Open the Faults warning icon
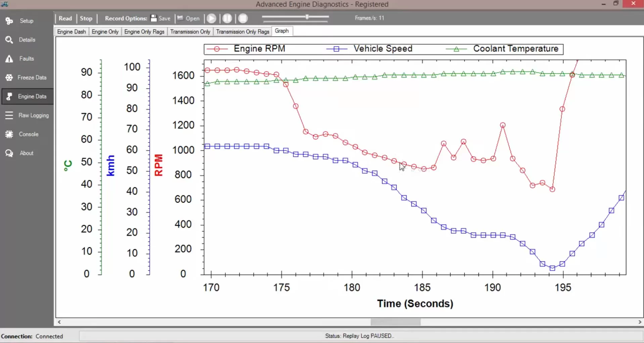Screen dimensions: 644x343 [x=9, y=59]
